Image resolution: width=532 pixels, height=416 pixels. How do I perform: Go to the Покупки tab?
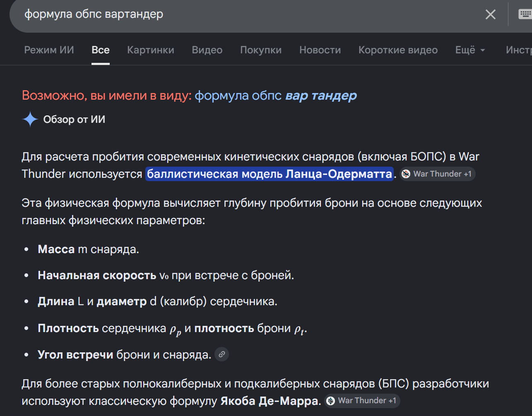[x=261, y=50]
